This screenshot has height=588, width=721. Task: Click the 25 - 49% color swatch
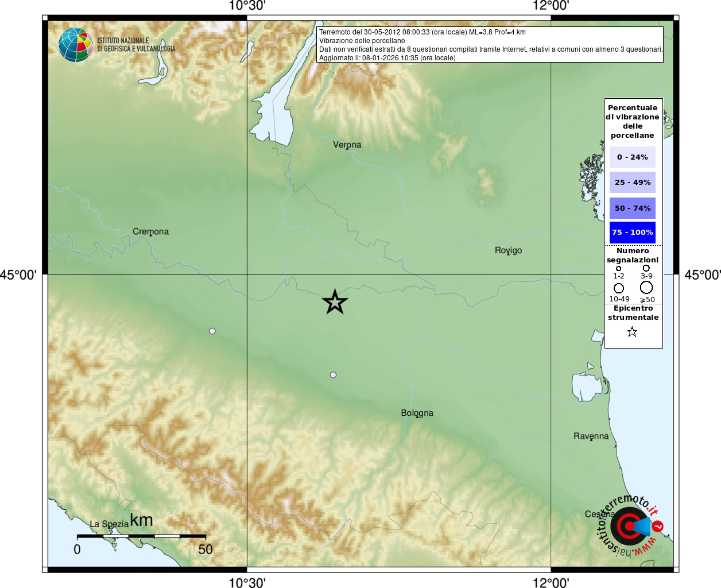pos(633,182)
